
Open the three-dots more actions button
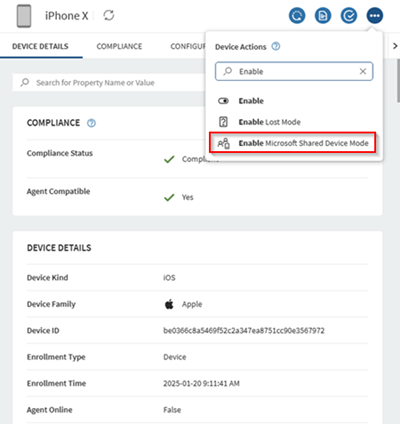(375, 16)
